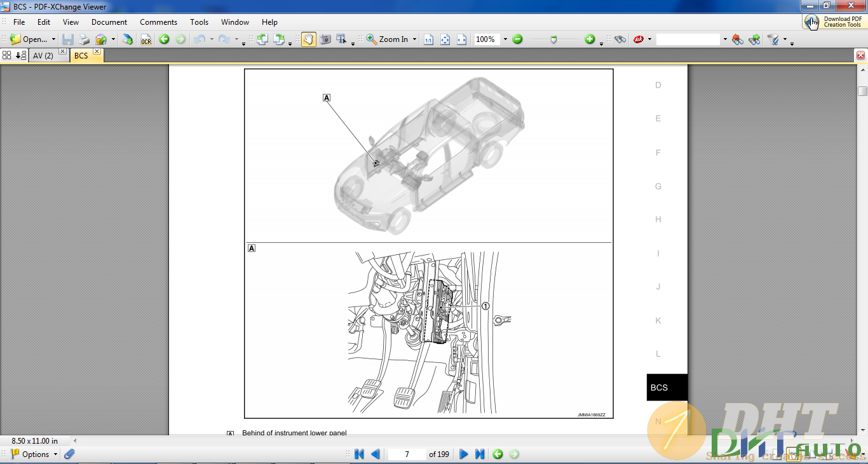868x464 pixels.
Task: Open the Comments menu
Action: click(158, 22)
